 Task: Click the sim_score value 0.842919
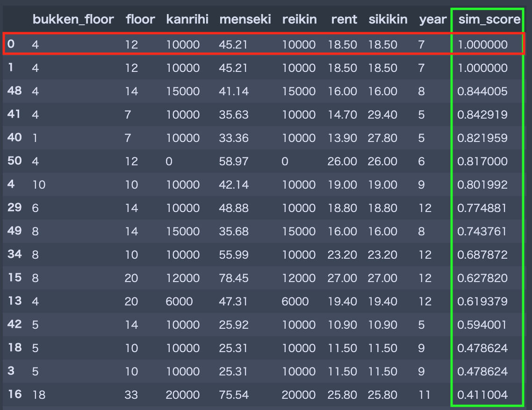tap(482, 114)
